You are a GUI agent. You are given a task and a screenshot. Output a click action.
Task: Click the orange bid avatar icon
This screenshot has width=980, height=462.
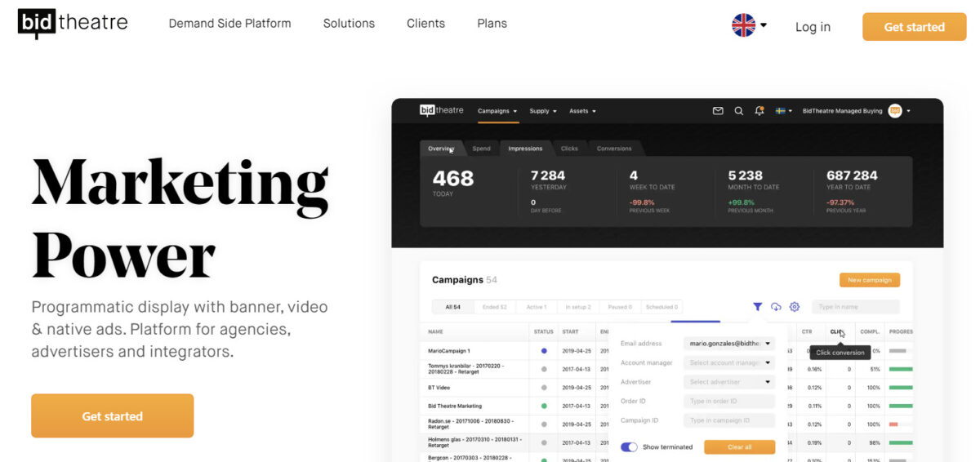point(895,111)
